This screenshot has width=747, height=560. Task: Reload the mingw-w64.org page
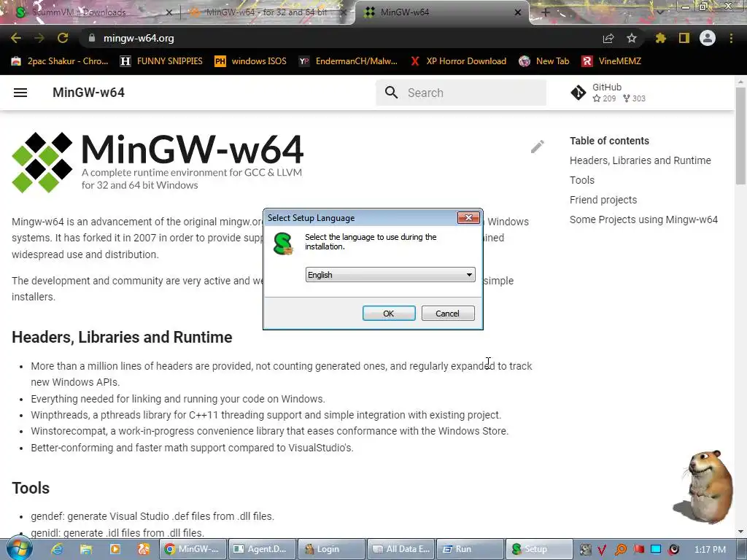click(63, 38)
